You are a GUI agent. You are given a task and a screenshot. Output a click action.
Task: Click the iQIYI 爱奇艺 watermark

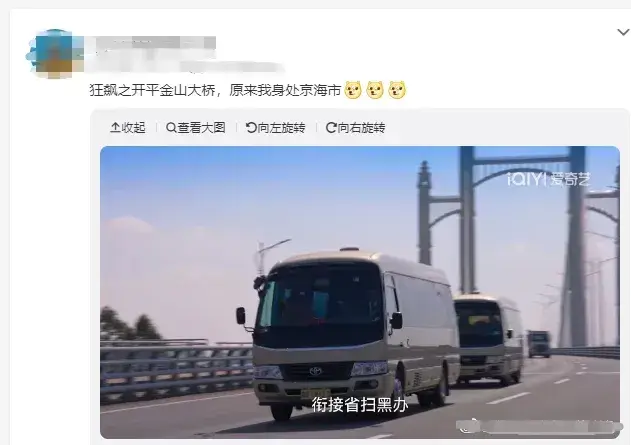point(549,179)
